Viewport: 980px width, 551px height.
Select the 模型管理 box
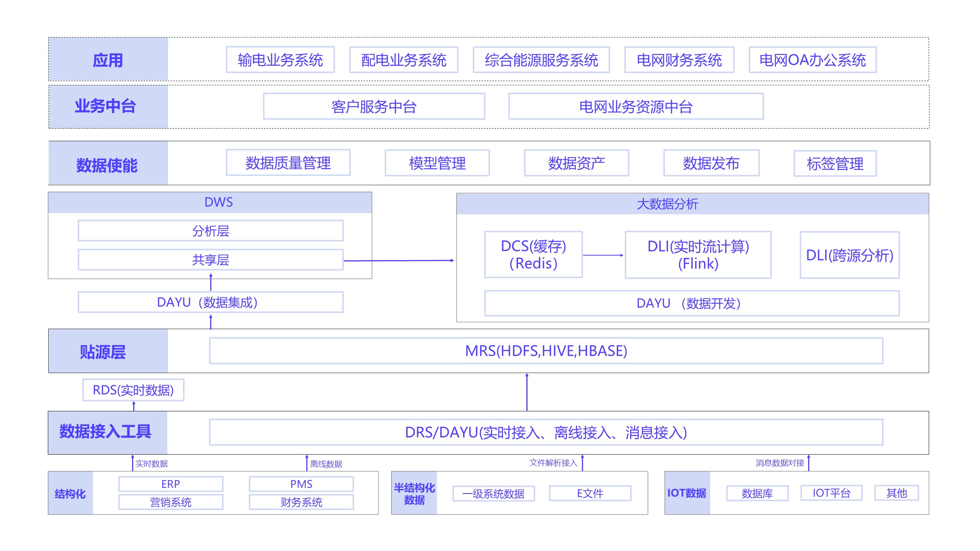pos(437,163)
